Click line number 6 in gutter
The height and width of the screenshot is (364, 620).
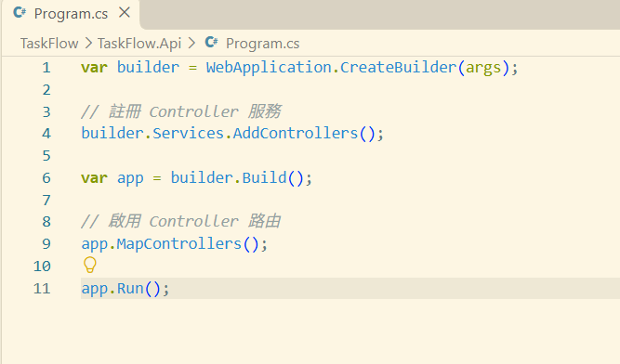pos(46,178)
